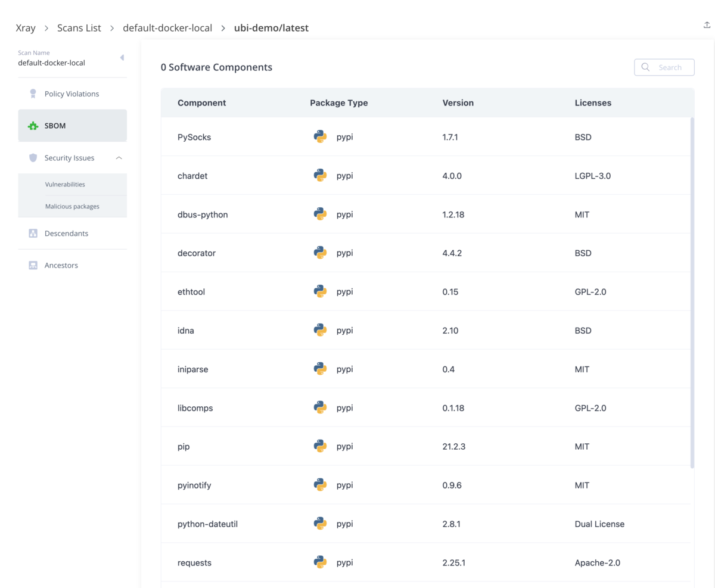Click the LGPL-3.0 license cell

tap(593, 176)
